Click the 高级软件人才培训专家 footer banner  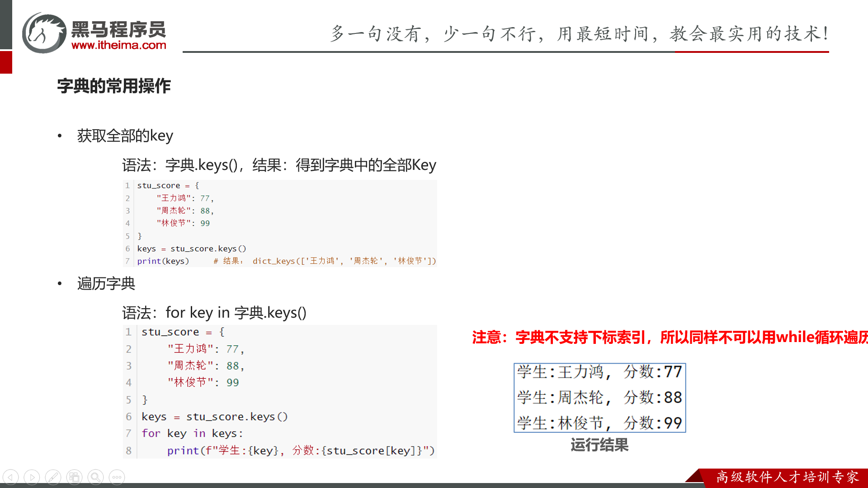[x=787, y=477]
